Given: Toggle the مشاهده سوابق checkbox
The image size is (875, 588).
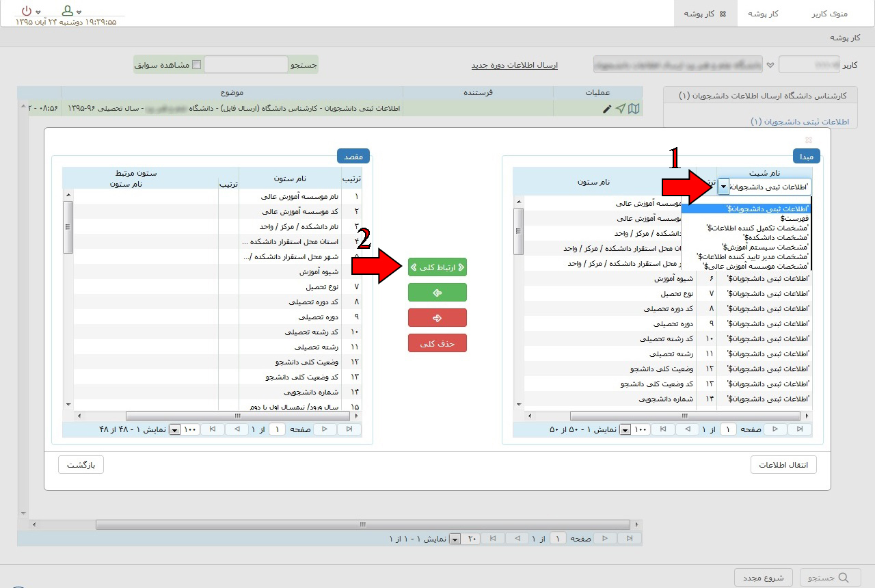Looking at the screenshot, I should click(197, 65).
